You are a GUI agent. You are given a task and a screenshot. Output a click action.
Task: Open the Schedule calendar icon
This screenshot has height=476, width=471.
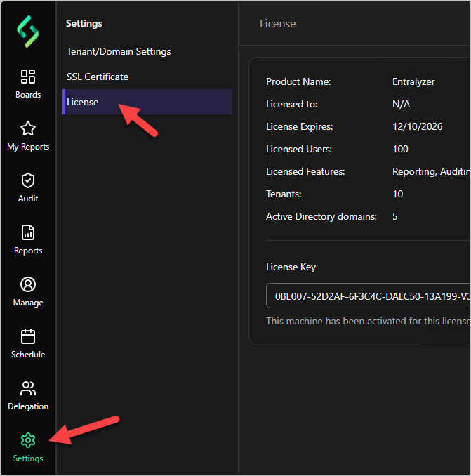click(28, 336)
